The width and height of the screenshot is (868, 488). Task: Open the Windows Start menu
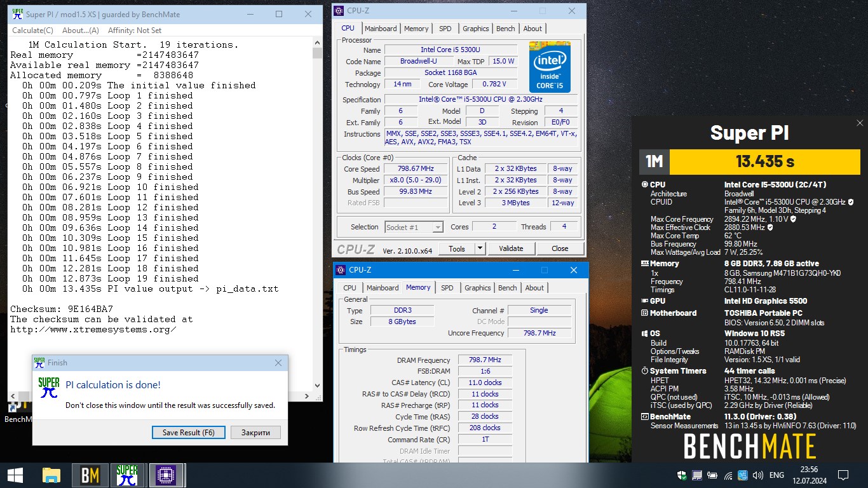click(x=15, y=475)
